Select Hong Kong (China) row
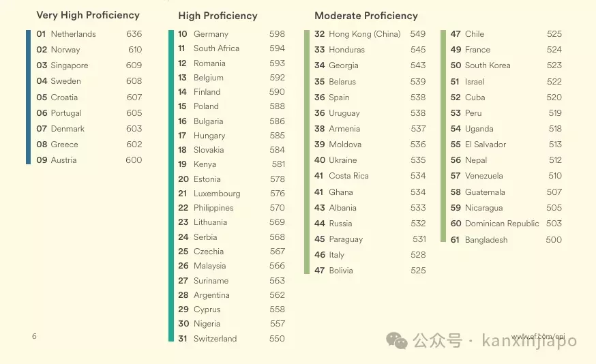Viewport: 596px width, 364px height. pyautogui.click(x=370, y=34)
